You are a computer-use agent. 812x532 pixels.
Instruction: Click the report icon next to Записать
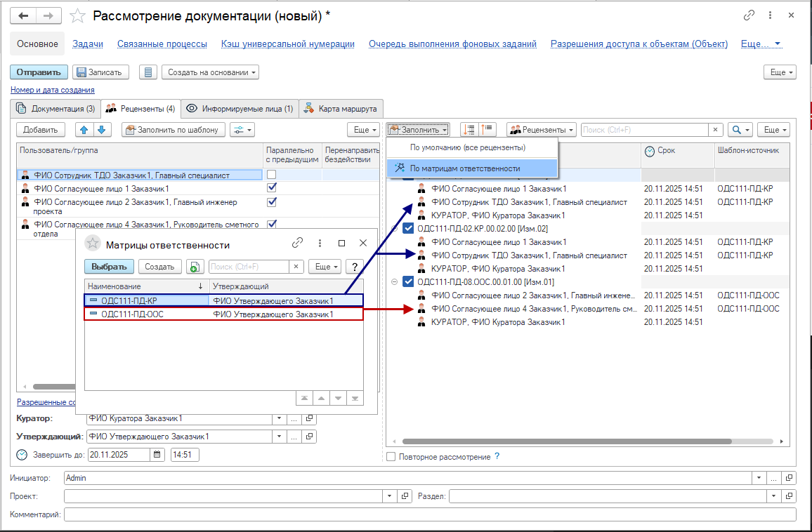tap(148, 72)
